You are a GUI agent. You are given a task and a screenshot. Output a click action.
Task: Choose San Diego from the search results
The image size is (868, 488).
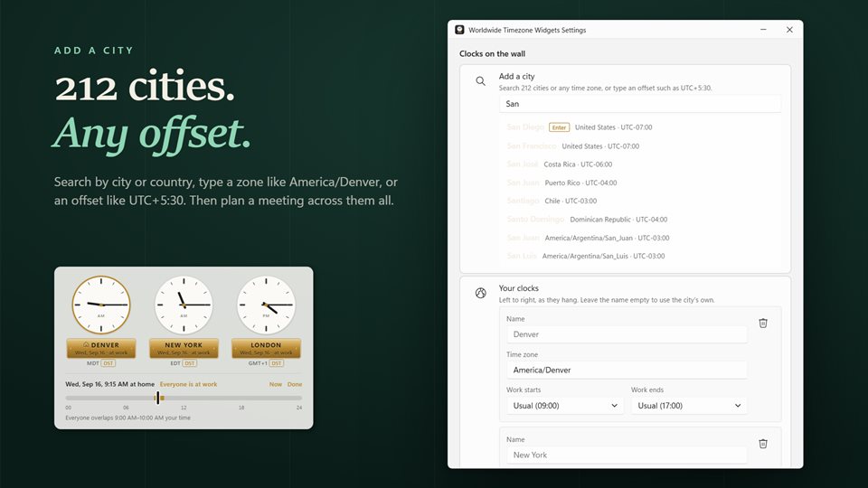(640, 127)
